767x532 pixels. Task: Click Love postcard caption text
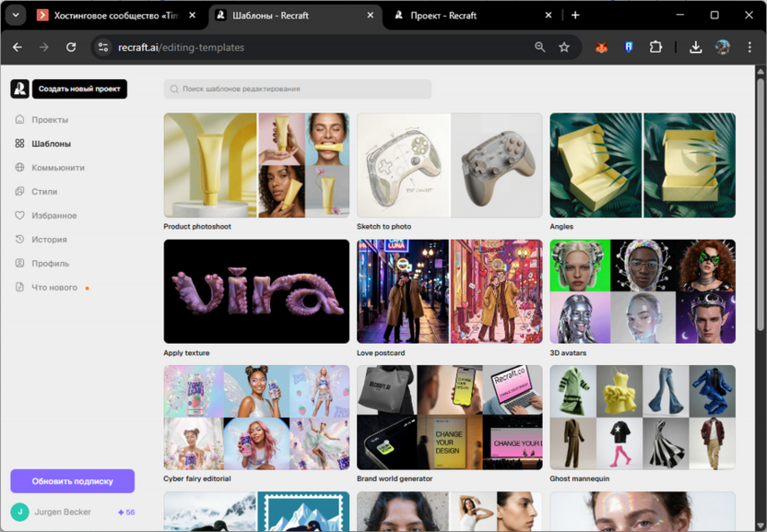(x=381, y=353)
